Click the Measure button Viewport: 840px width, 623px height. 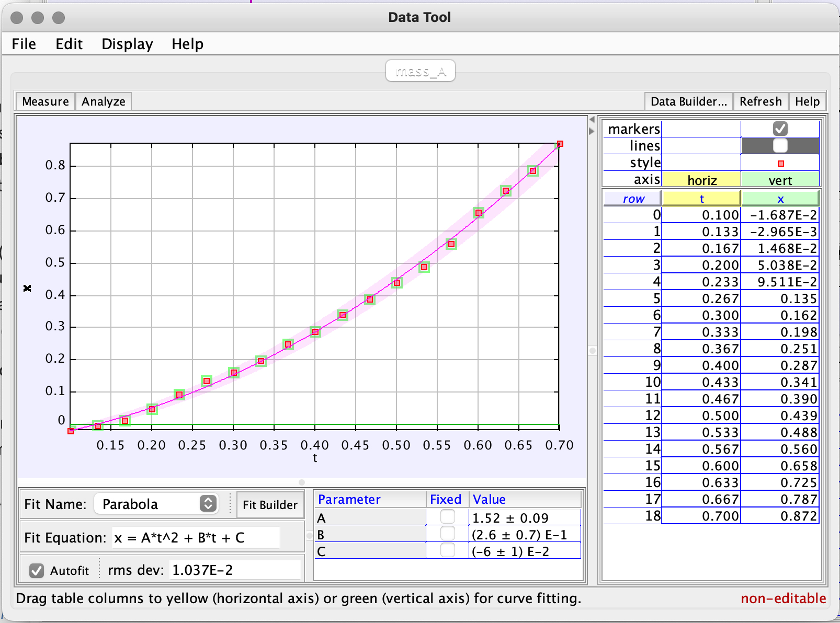click(46, 101)
